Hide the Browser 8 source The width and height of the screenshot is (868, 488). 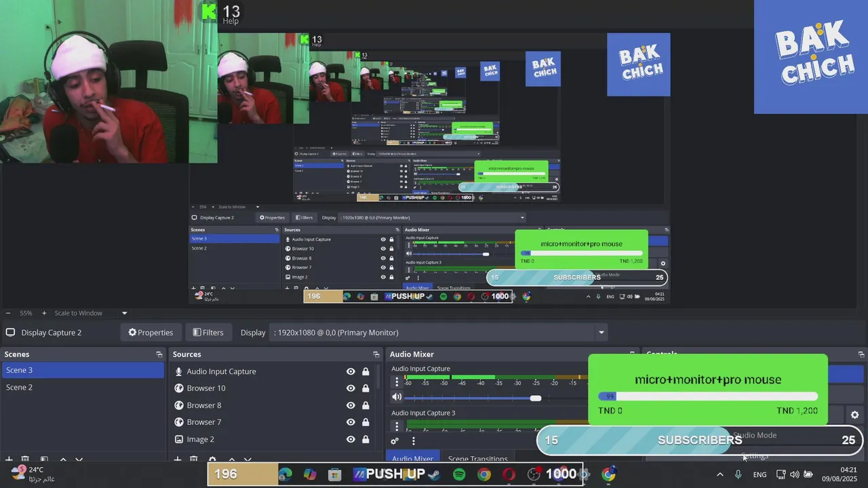[x=351, y=405]
